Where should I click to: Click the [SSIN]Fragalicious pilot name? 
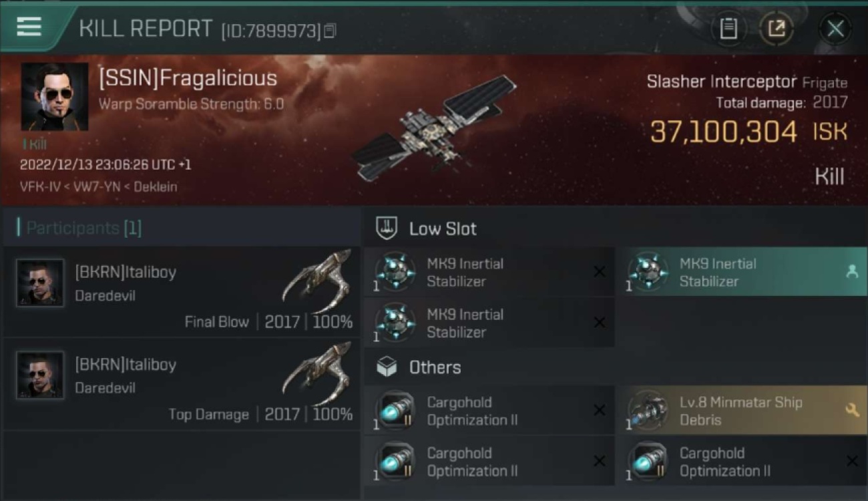click(x=188, y=78)
